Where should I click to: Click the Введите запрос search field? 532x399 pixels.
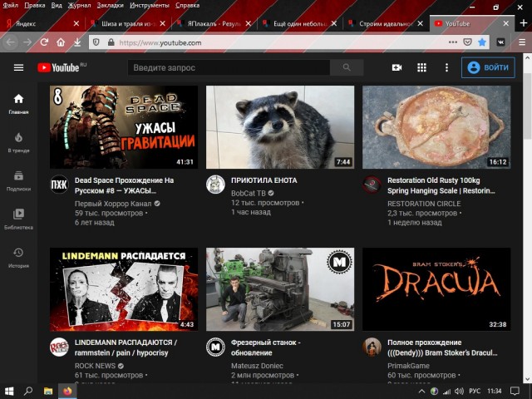pos(229,67)
